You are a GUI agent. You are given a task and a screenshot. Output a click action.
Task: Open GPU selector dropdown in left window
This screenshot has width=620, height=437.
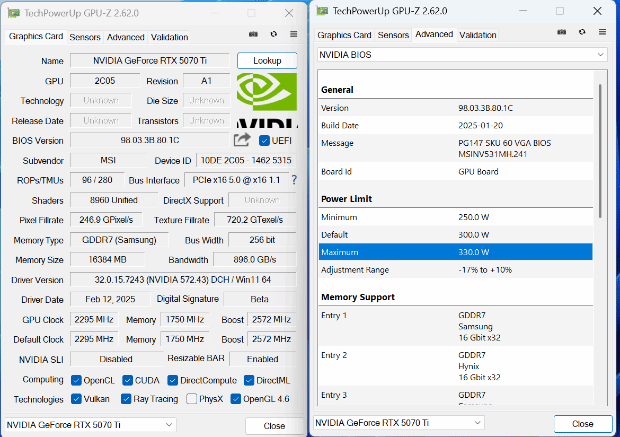pyautogui.click(x=90, y=425)
